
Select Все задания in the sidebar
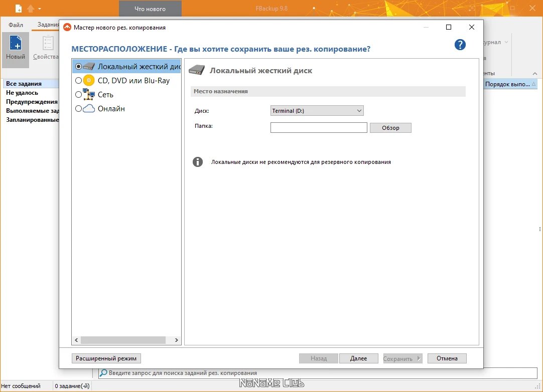point(24,83)
